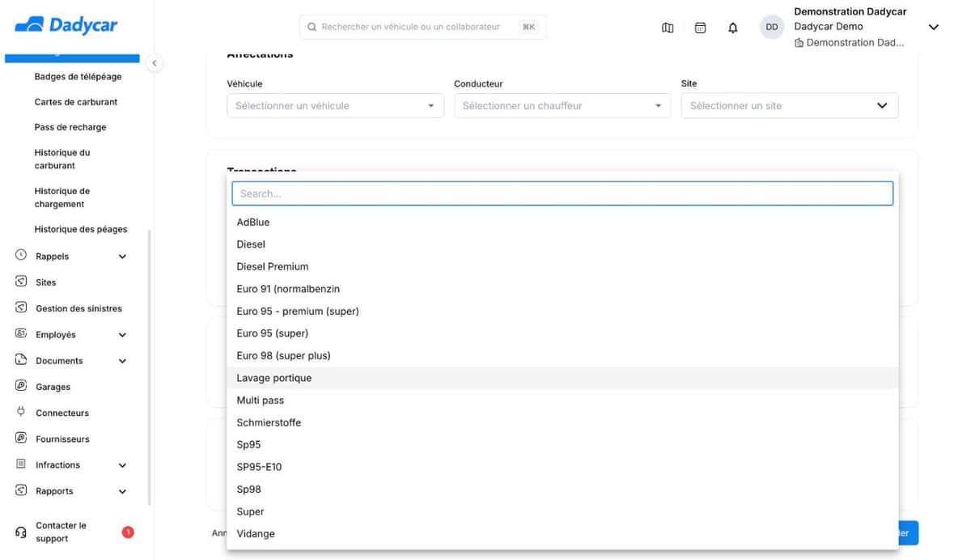
Task: Click the Infractions icon in sidebar
Action: click(21, 465)
